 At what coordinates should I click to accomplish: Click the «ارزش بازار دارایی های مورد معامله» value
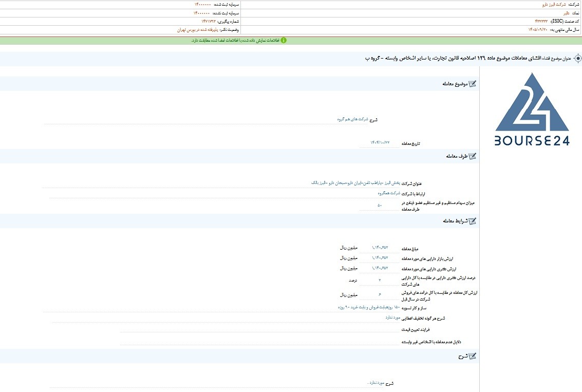[x=380, y=257]
